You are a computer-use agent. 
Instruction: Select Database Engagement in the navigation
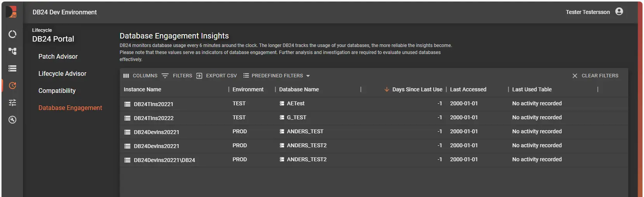tap(70, 108)
